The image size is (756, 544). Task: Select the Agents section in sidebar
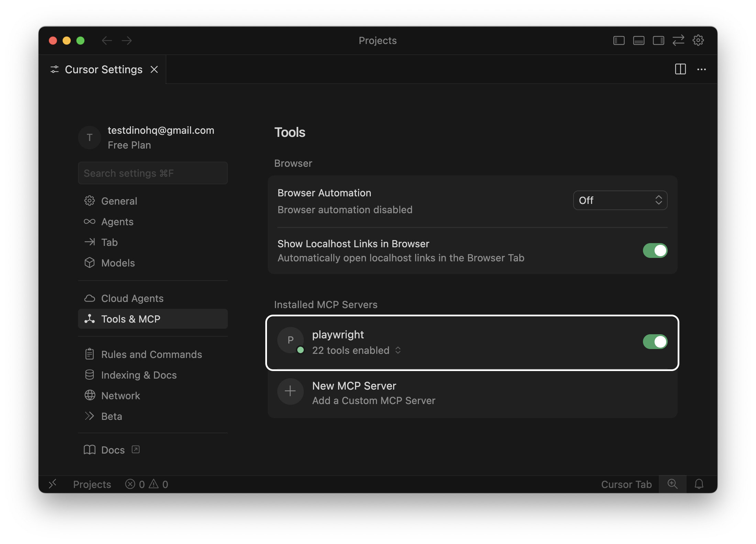point(117,222)
